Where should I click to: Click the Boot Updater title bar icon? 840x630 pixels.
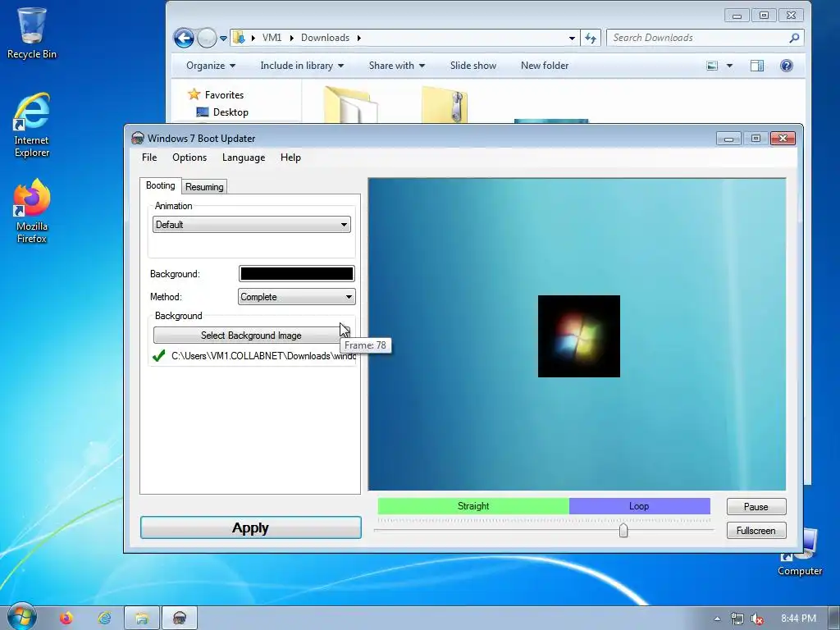pyautogui.click(x=138, y=138)
